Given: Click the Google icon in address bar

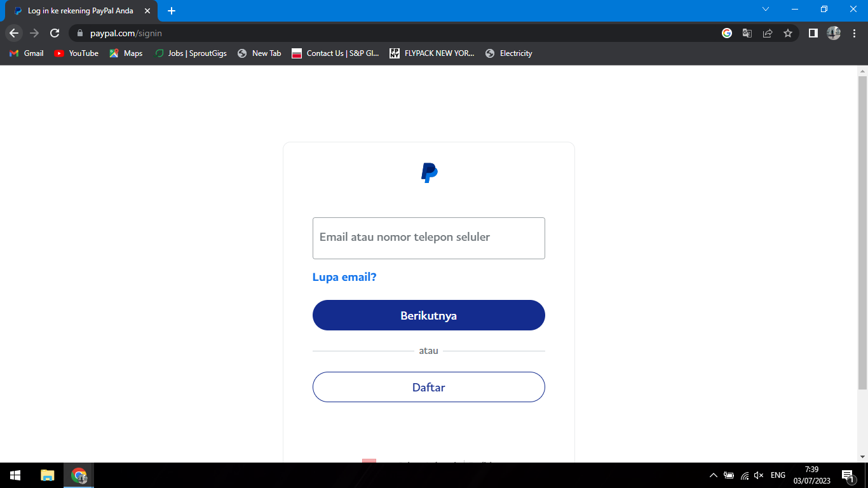Looking at the screenshot, I should 727,33.
